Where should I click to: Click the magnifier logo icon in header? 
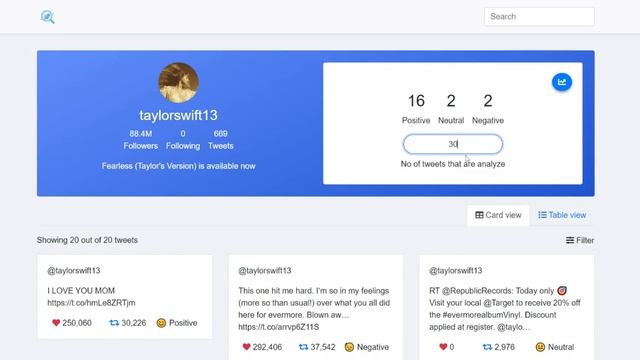tap(47, 17)
